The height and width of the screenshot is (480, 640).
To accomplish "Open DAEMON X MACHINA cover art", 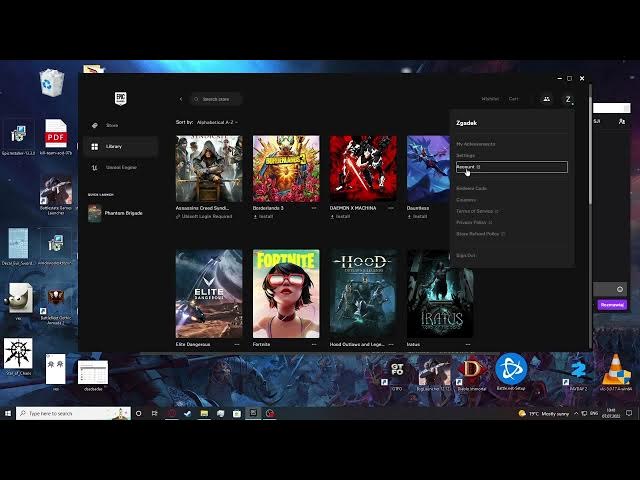I will [363, 169].
